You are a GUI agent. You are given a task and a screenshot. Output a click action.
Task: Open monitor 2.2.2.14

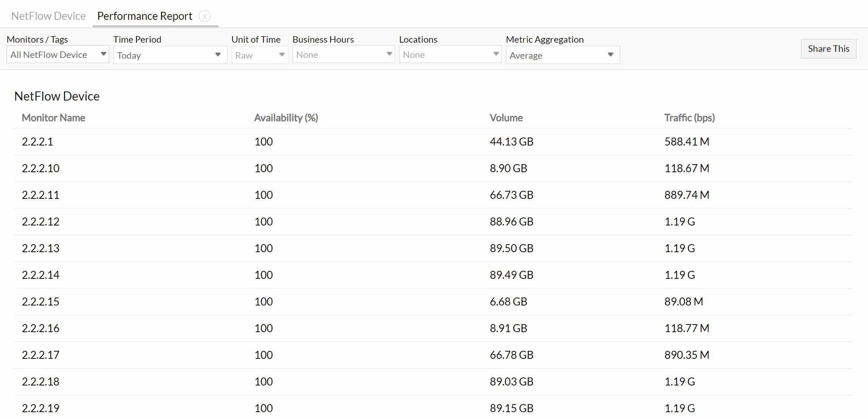40,275
